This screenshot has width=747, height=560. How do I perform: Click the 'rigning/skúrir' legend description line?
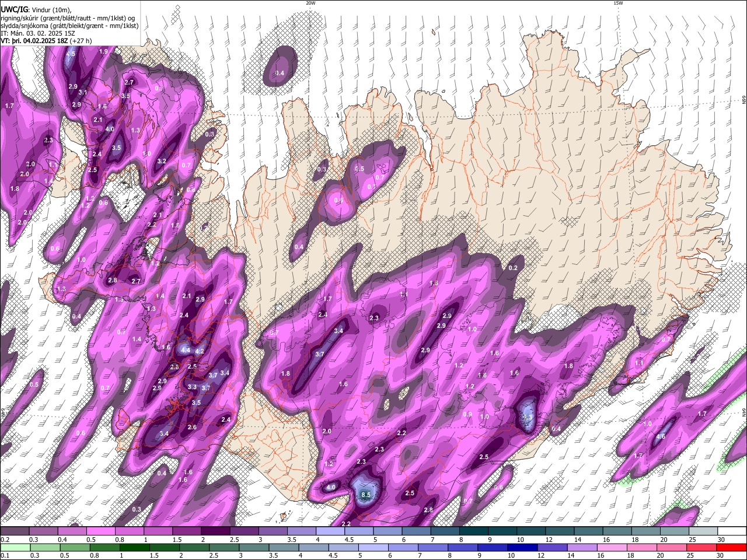click(68, 18)
